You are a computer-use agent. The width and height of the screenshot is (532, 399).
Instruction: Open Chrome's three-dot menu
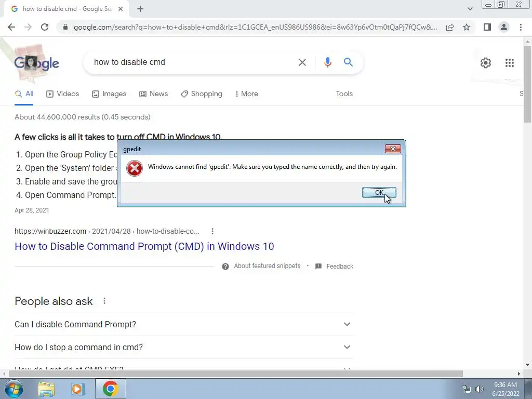[521, 27]
